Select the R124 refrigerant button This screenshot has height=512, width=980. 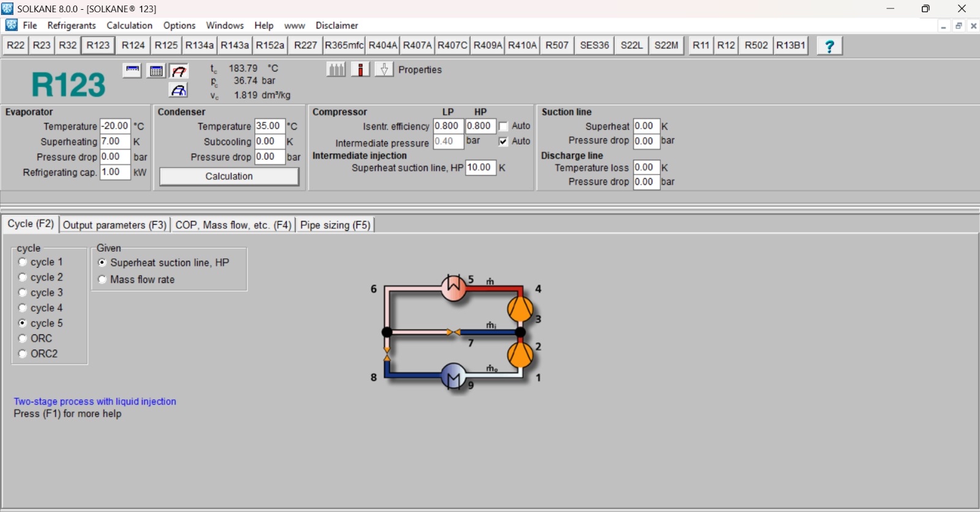pos(133,45)
